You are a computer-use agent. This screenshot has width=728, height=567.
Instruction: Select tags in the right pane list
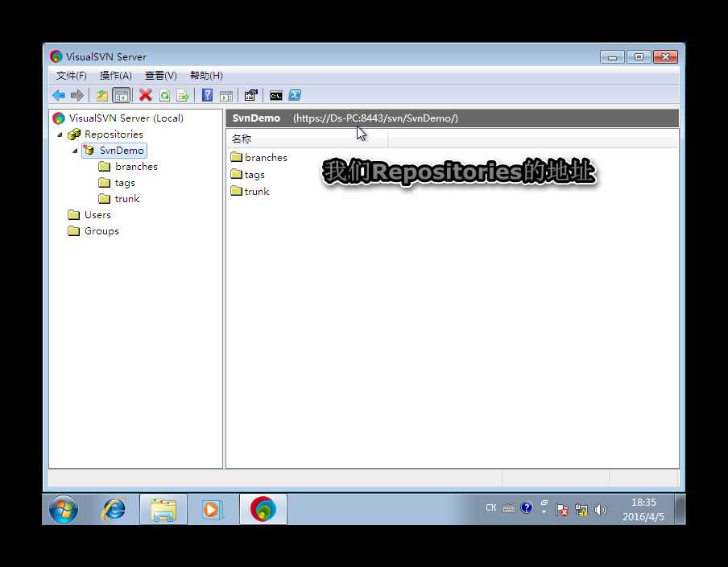coord(254,175)
